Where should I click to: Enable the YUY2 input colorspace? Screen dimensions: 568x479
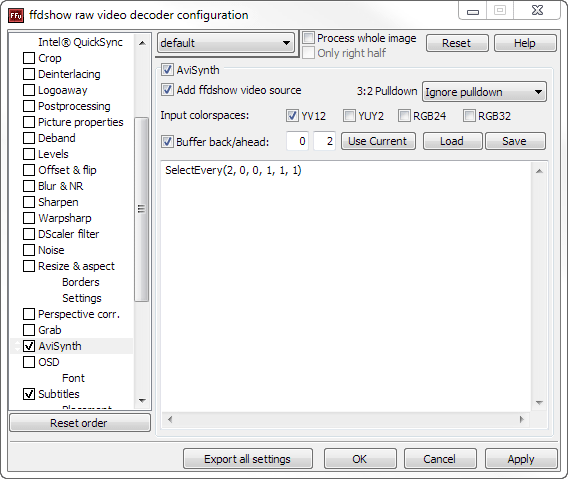[349, 116]
